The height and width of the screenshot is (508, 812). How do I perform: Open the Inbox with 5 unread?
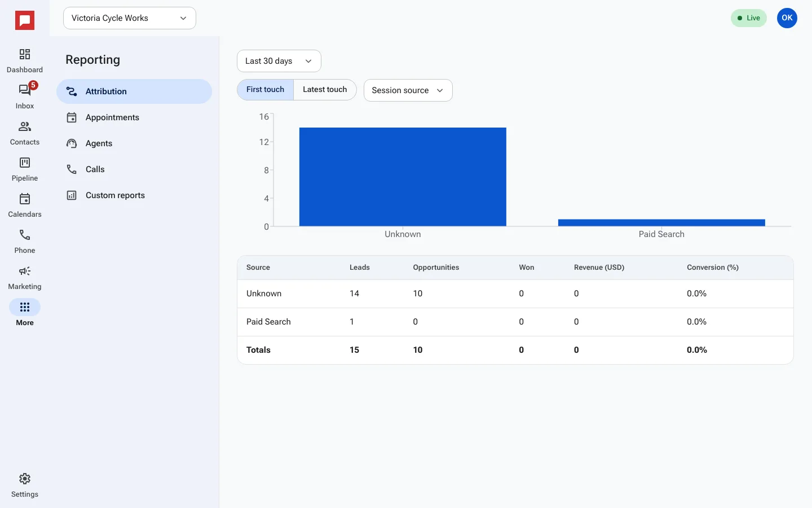point(25,97)
